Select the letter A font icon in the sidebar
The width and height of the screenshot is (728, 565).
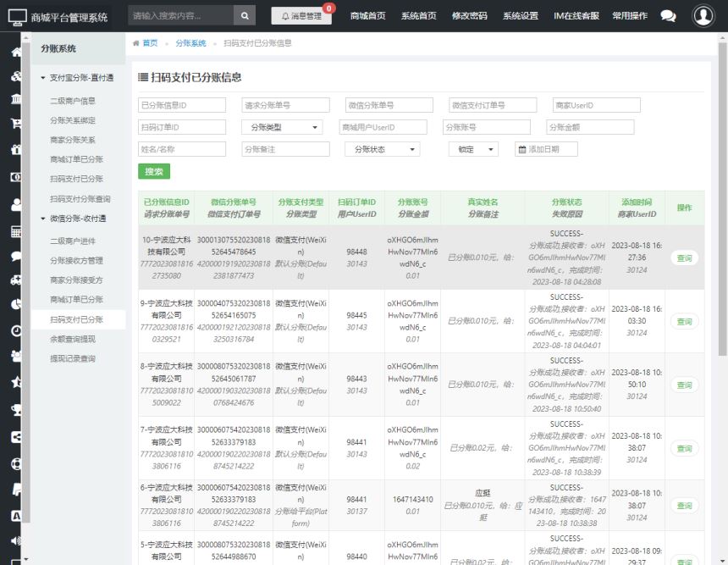tap(16, 515)
